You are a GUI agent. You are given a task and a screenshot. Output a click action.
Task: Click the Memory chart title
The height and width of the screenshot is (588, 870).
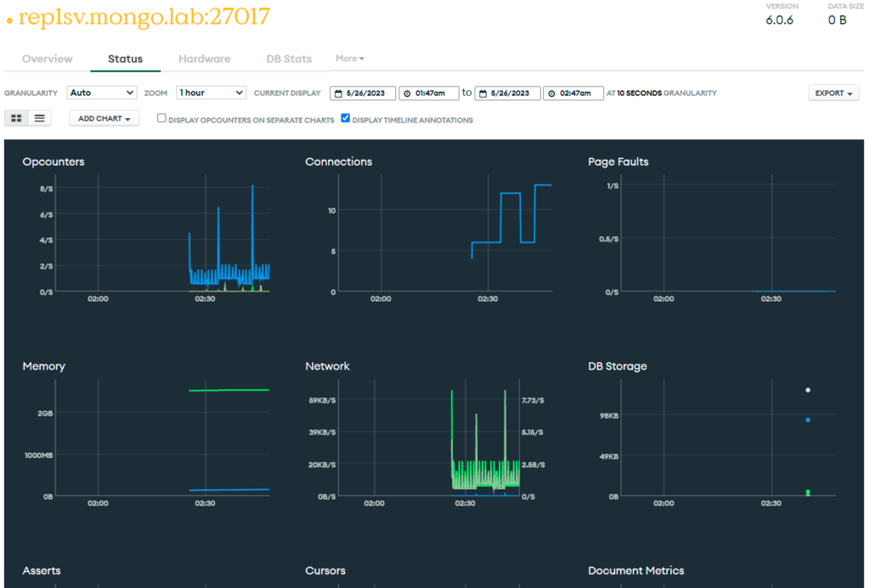click(x=44, y=366)
